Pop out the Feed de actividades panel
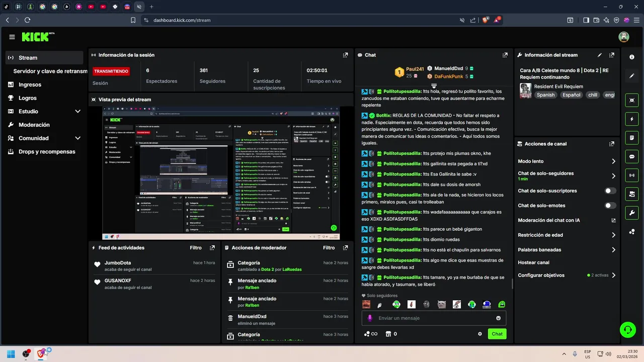 coord(212,248)
